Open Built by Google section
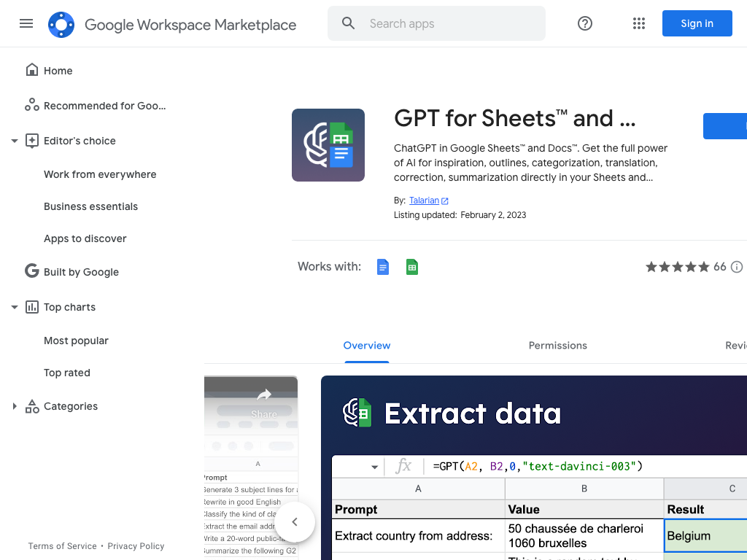747x560 pixels. pos(82,272)
